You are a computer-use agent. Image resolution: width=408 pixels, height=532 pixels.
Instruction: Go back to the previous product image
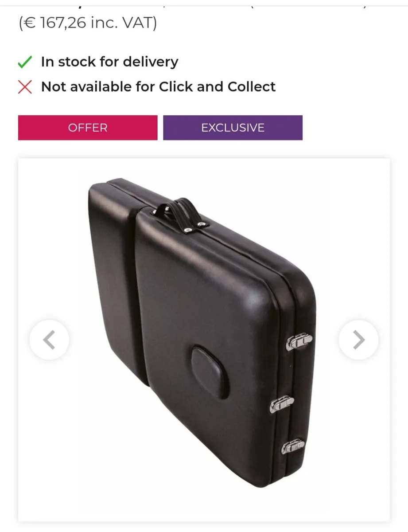click(49, 340)
